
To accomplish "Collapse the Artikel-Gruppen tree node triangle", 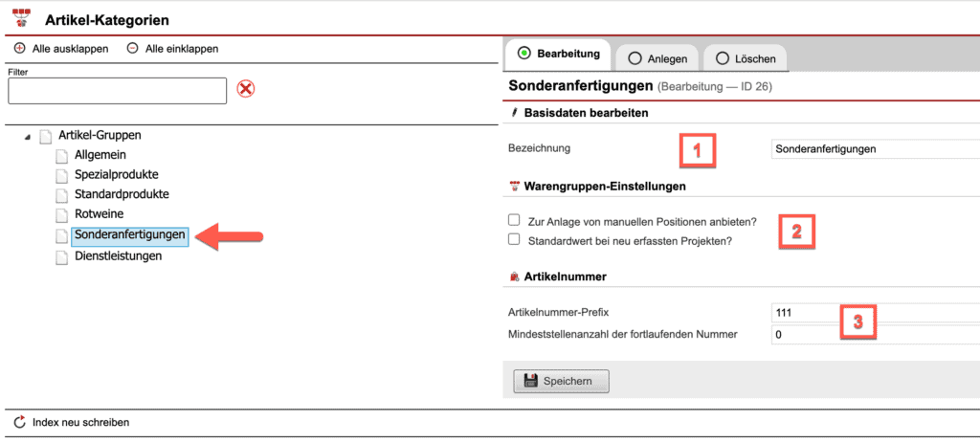I will tap(27, 137).
